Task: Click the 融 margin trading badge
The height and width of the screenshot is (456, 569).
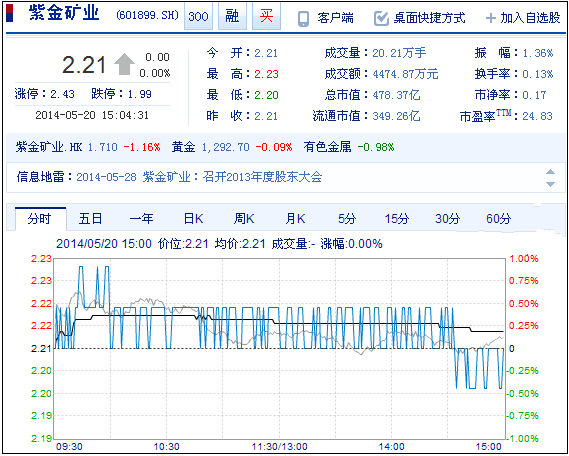Action: 232,16
